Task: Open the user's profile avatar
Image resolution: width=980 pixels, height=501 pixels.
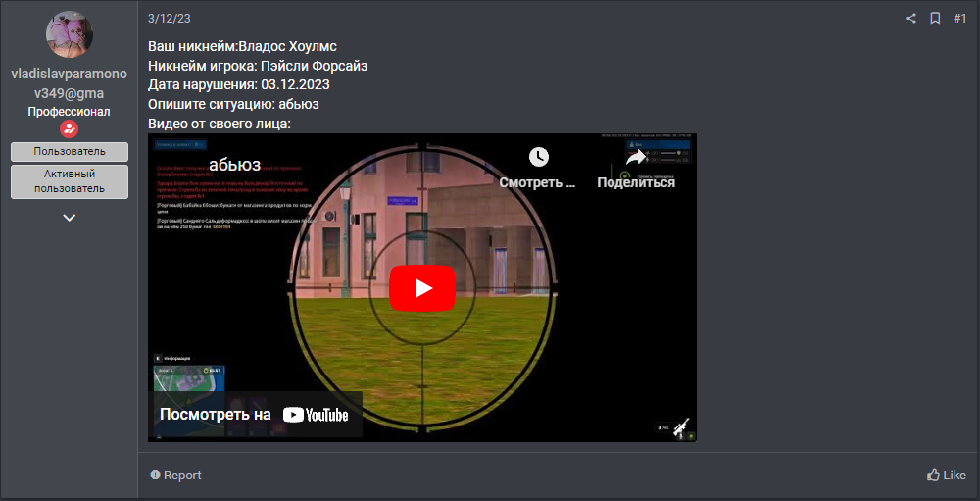Action: tap(70, 35)
